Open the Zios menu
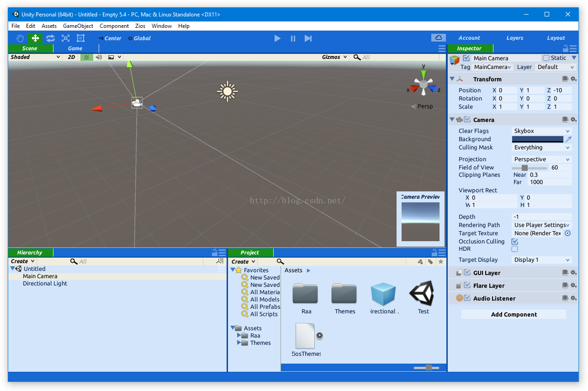This screenshot has width=588, height=391. pos(140,26)
